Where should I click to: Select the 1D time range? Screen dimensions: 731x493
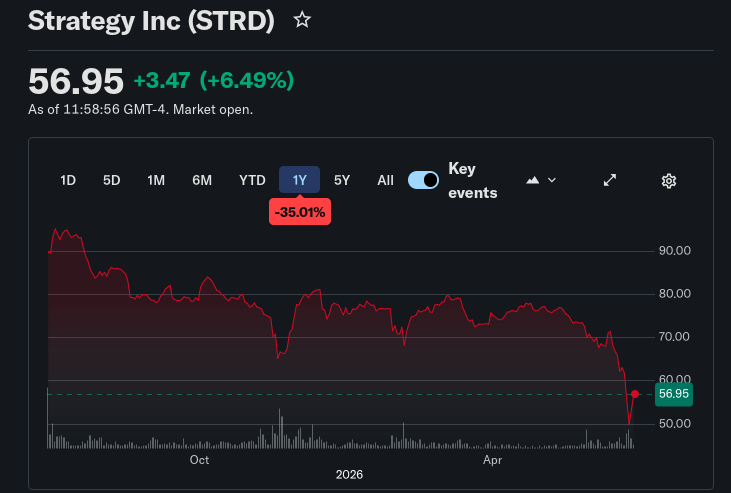point(68,180)
